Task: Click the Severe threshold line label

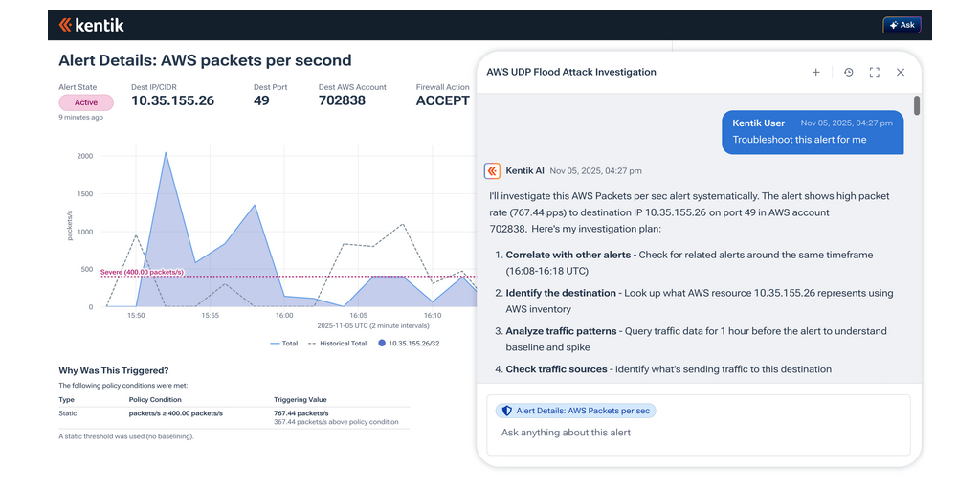Action: pyautogui.click(x=142, y=273)
